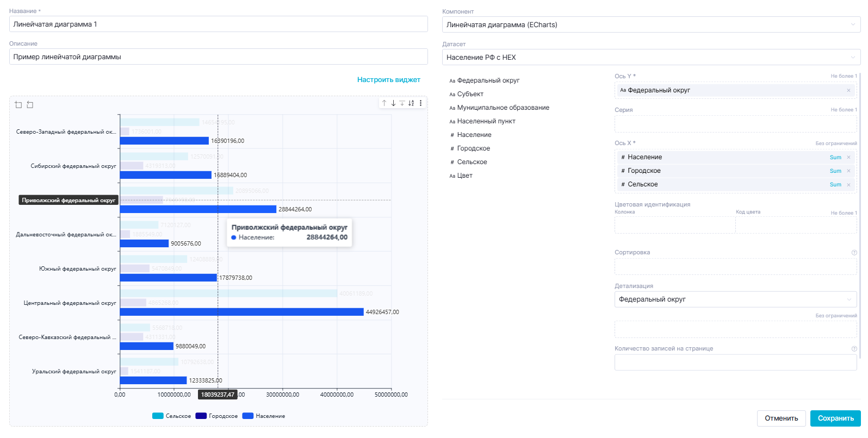Image resolution: width=868 pixels, height=438 pixels.
Task: Click help icon beside Количество записей на странице
Action: tap(854, 349)
